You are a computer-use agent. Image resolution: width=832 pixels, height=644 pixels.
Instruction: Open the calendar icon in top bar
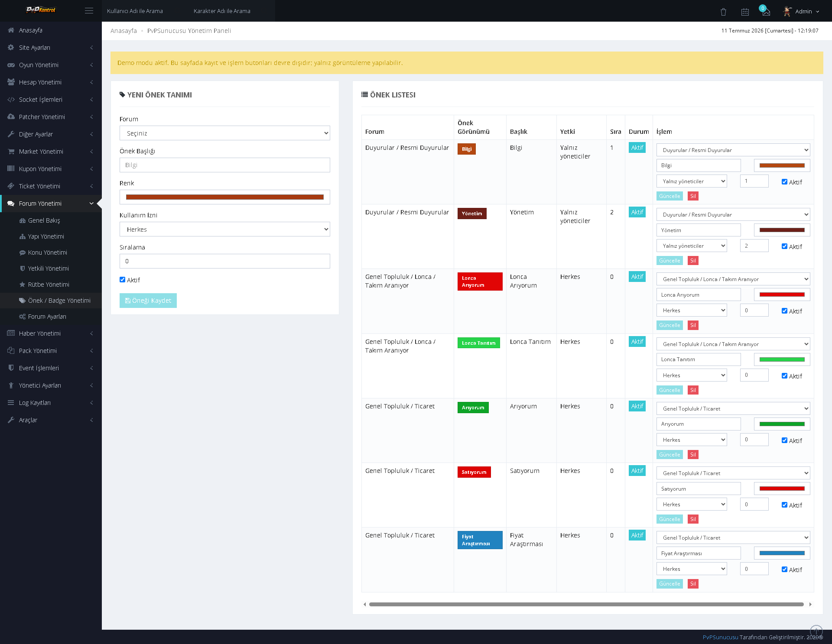(x=745, y=12)
